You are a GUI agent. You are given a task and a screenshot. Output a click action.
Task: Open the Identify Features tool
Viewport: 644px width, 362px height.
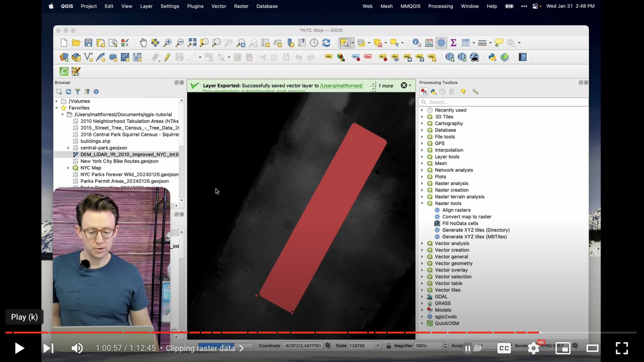(416, 43)
